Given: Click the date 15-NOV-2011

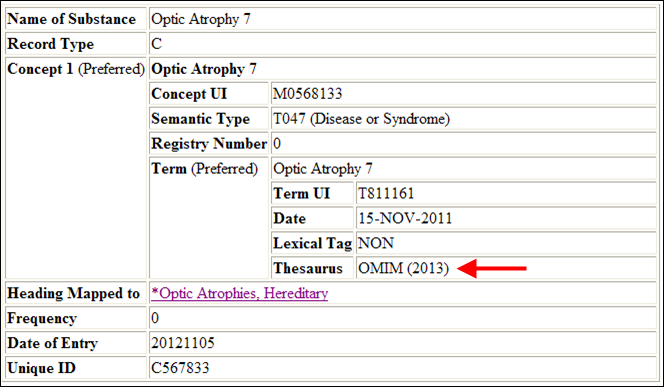Looking at the screenshot, I should tap(405, 218).
